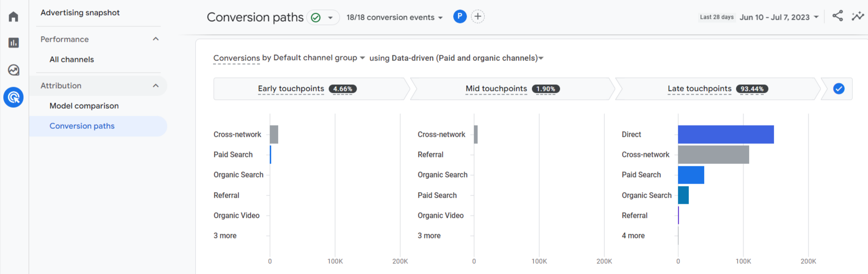Viewport: 868px width, 274px height.
Task: Open the Reports bar chart icon
Action: tap(14, 43)
